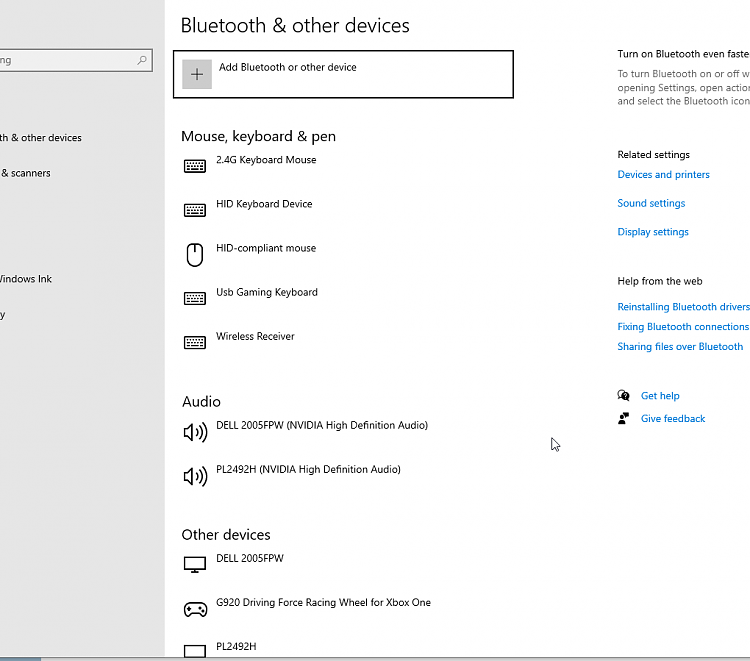Open the Sharing files over Bluetooth link

pyautogui.click(x=680, y=346)
